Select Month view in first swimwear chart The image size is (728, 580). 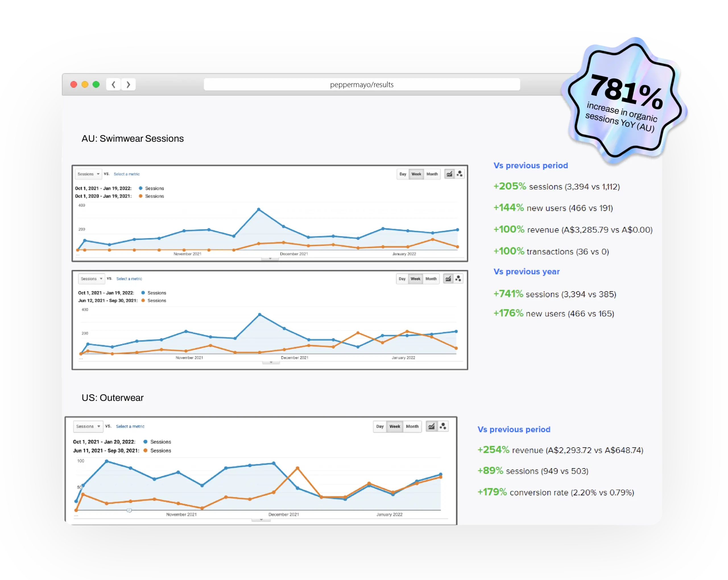(x=432, y=174)
